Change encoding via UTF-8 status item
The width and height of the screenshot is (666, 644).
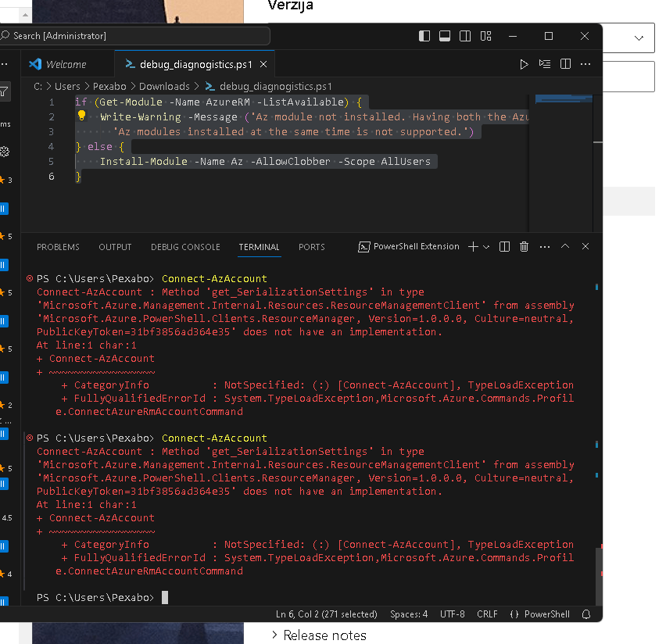[x=452, y=614]
